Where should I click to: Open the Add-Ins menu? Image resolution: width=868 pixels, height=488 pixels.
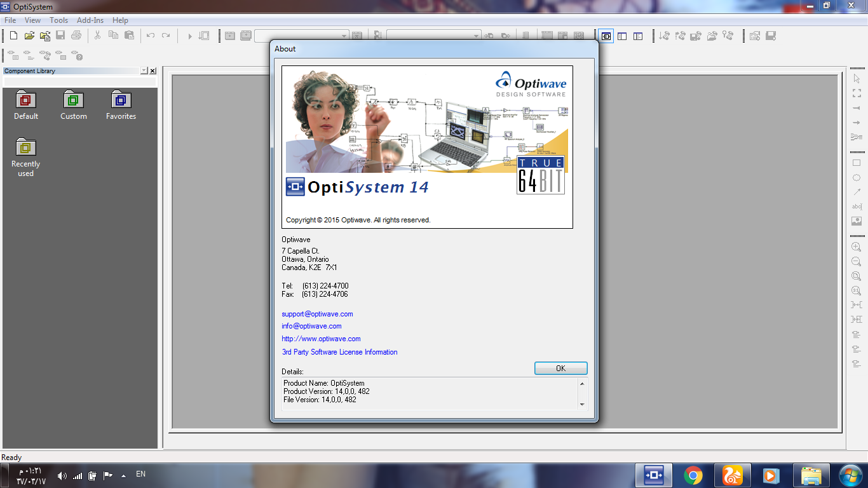pyautogui.click(x=90, y=20)
